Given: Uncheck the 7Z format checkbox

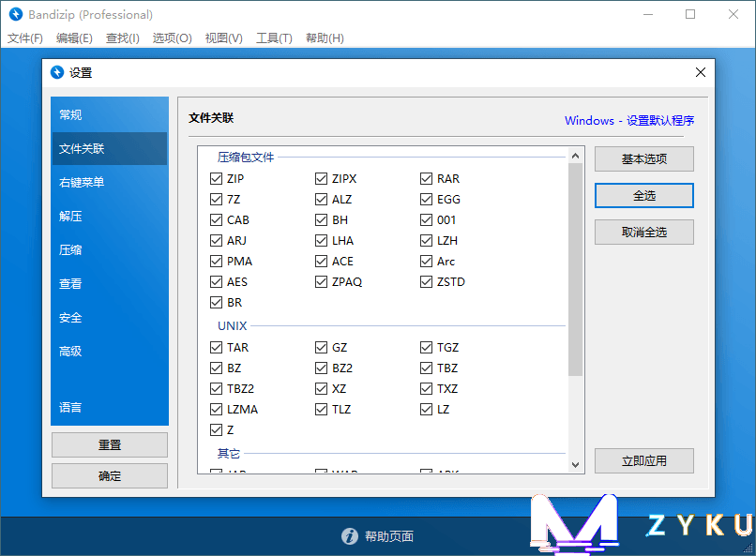Looking at the screenshot, I should tap(216, 200).
